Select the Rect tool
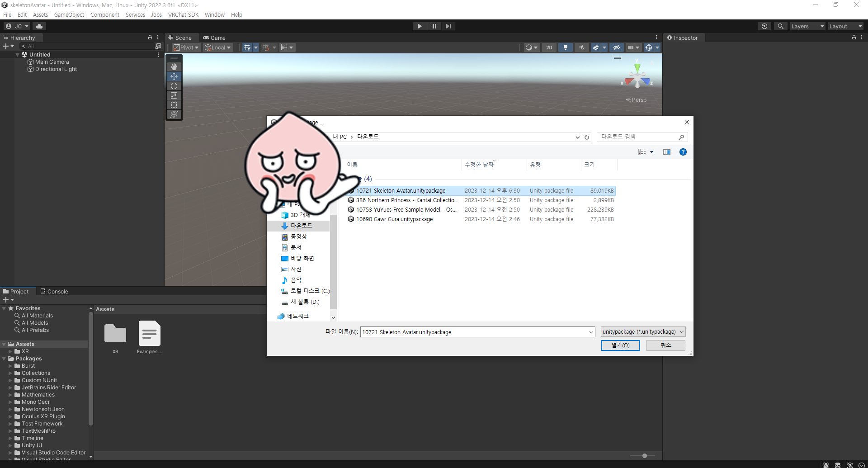The width and height of the screenshot is (868, 468). (174, 105)
